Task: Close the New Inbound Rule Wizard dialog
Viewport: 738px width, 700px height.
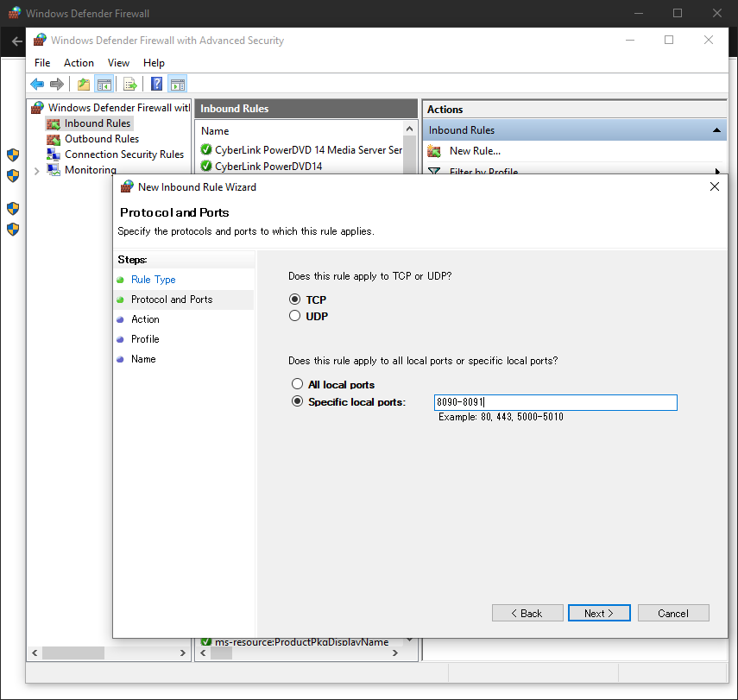Action: 715,187
